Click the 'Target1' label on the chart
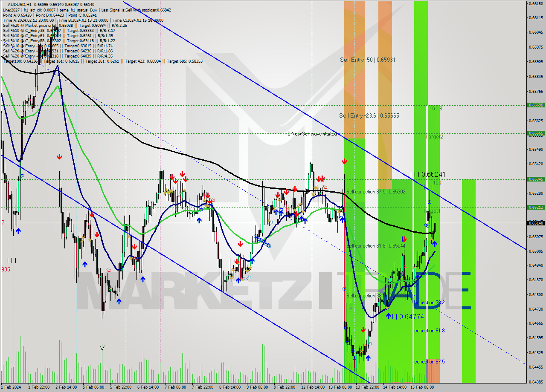This screenshot has height=392, width=546. point(431,211)
